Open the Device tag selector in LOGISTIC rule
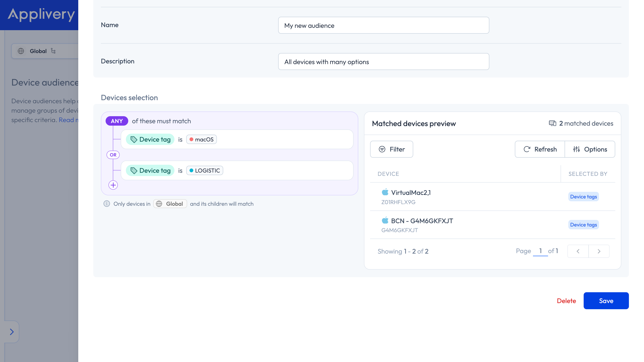This screenshot has width=644, height=362. click(150, 170)
